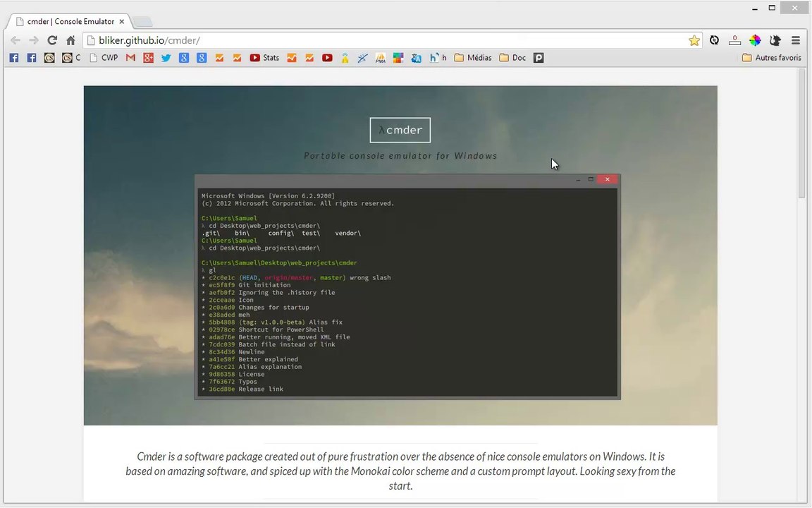Viewport: 812px width, 508px height.
Task: Click the browser forward arrow
Action: point(34,40)
